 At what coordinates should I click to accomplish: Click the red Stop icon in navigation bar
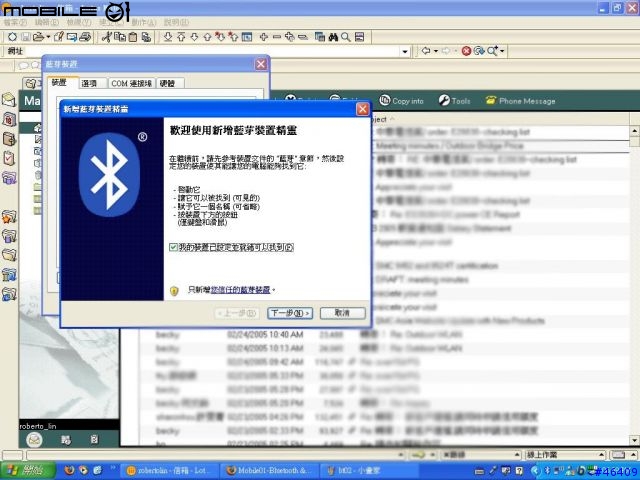coord(467,51)
